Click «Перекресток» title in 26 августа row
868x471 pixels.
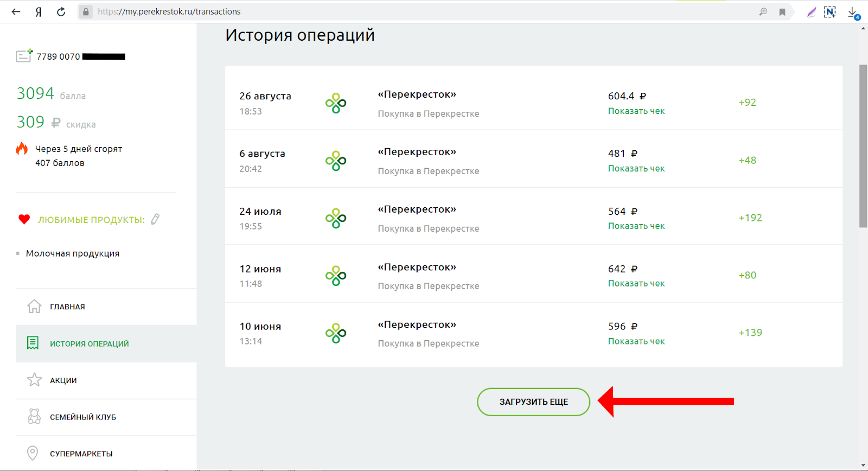coord(417,94)
